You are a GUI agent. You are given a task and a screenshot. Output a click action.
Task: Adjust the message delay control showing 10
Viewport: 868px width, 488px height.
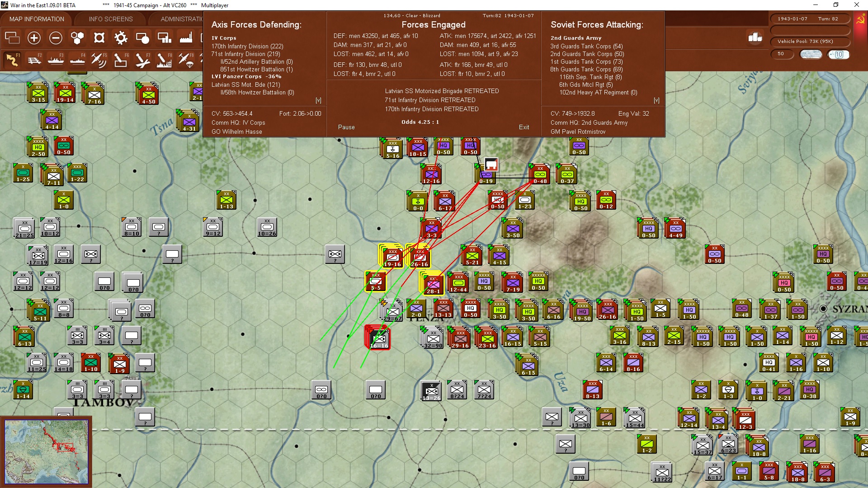tap(839, 54)
